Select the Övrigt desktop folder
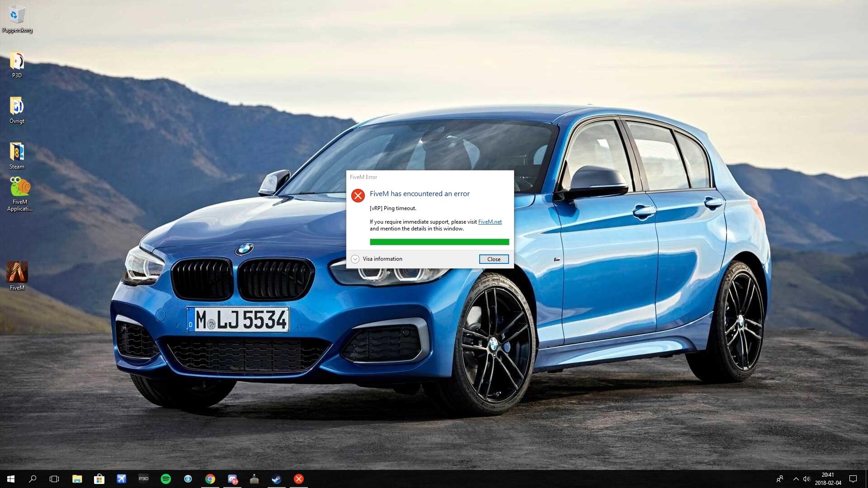 [x=17, y=107]
